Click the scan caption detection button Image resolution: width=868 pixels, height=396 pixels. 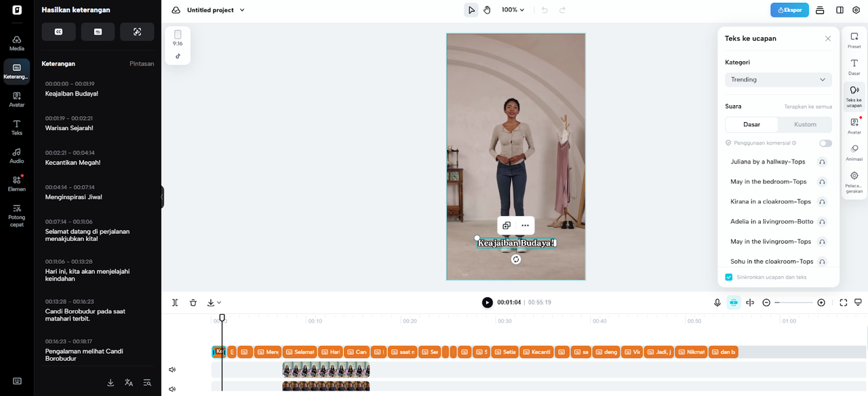point(137,32)
